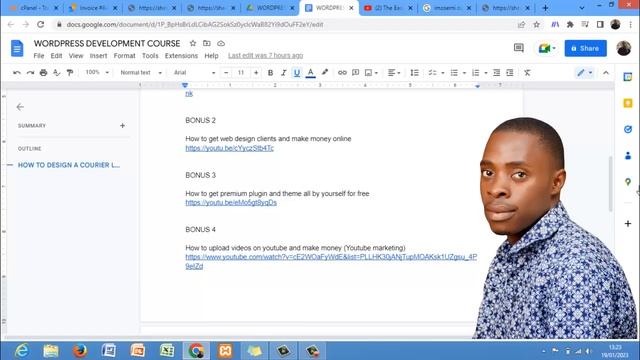This screenshot has height=360, width=640.
Task: Open the Bonus 4 youtube.com watch link
Action: click(x=331, y=261)
